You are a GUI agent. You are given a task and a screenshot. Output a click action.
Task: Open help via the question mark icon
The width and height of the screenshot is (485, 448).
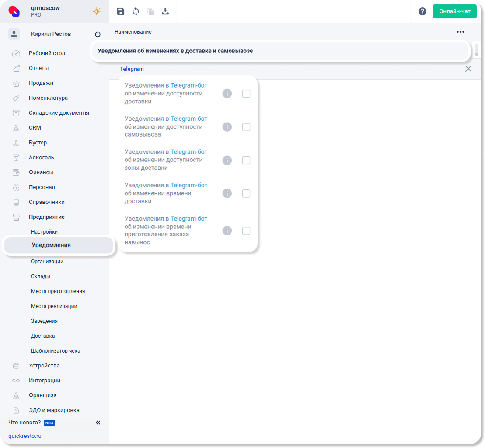[x=422, y=11]
